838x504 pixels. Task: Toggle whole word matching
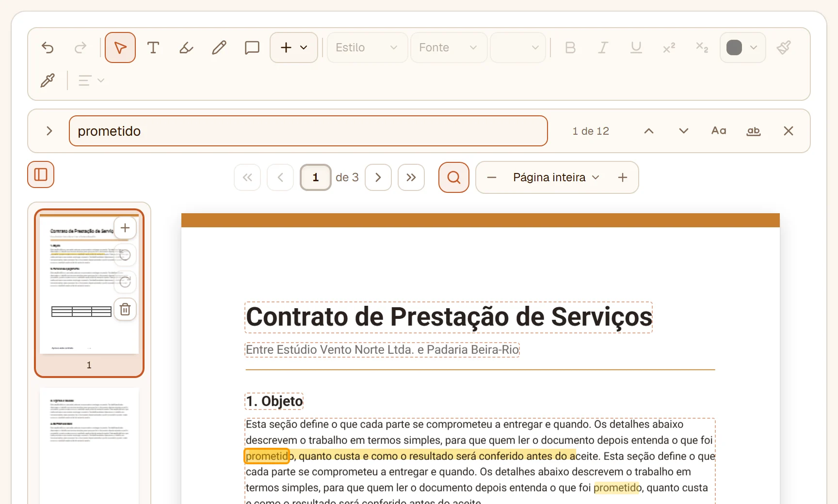point(754,131)
